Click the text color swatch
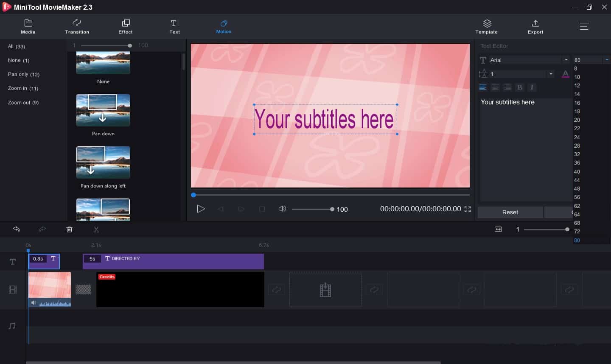Viewport: 611px width, 364px height. tap(565, 74)
